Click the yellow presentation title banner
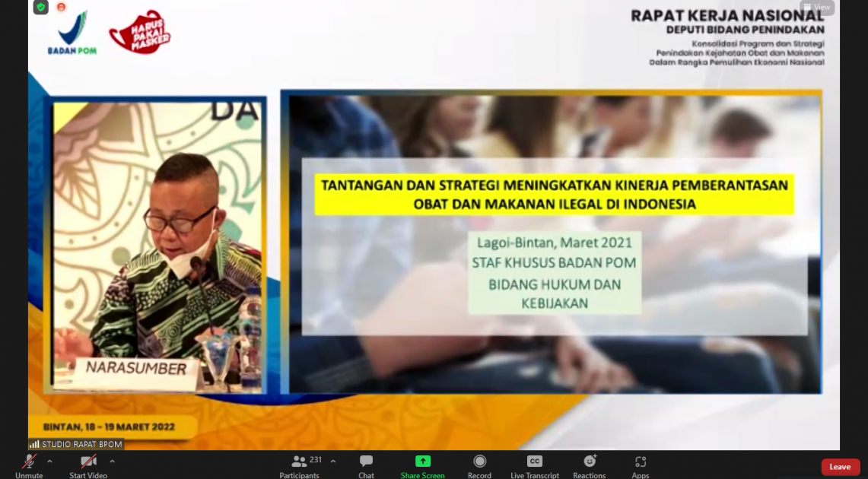 coord(555,195)
